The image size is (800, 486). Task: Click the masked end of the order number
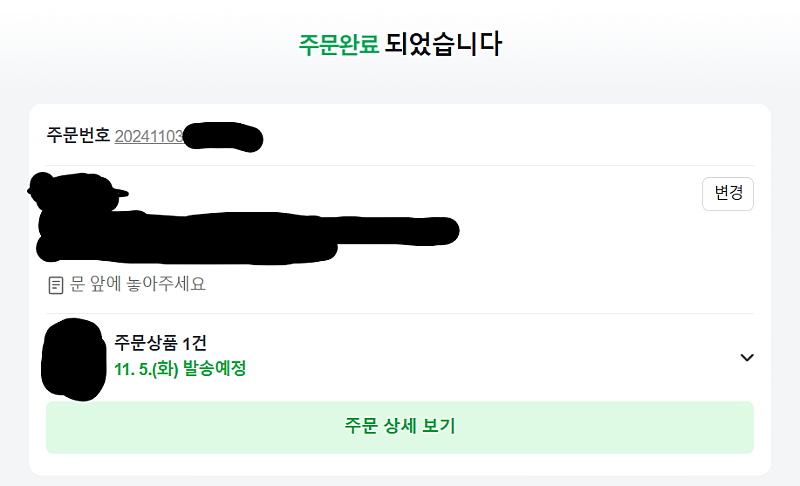pos(223,136)
